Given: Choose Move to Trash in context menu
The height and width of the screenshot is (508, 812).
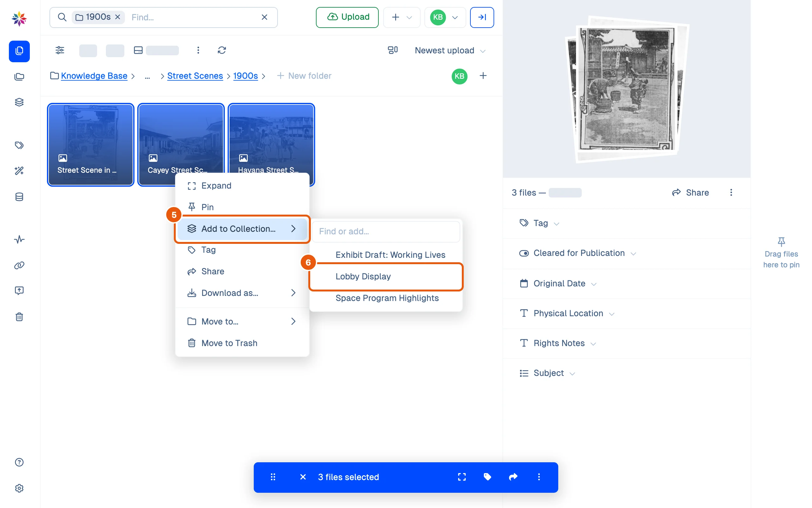Looking at the screenshot, I should 242,343.
